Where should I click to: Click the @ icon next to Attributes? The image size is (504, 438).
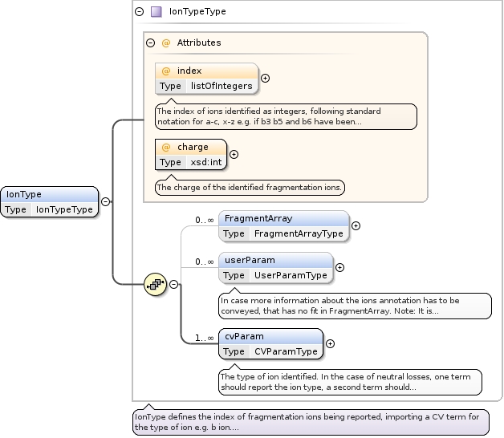pyautogui.click(x=166, y=43)
